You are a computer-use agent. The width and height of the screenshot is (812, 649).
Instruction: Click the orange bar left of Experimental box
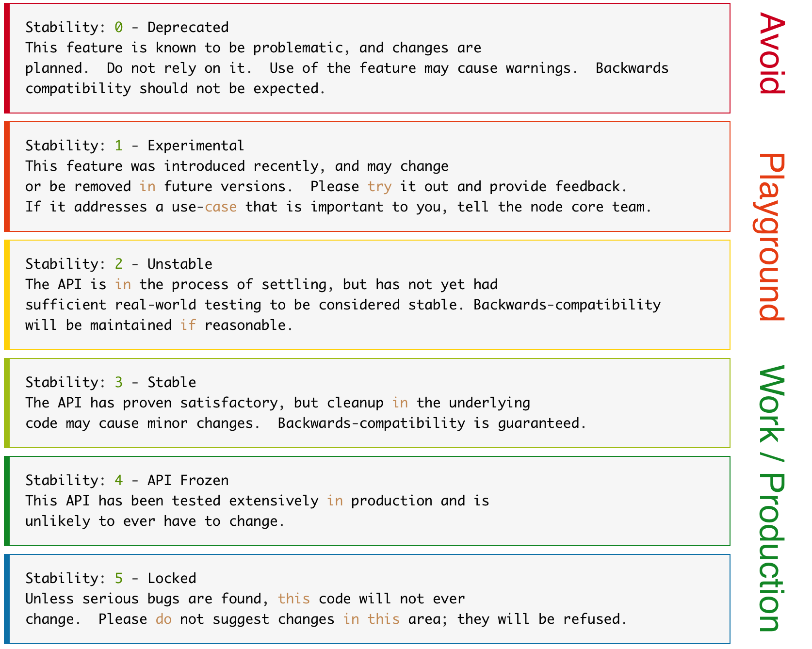pos(7,177)
